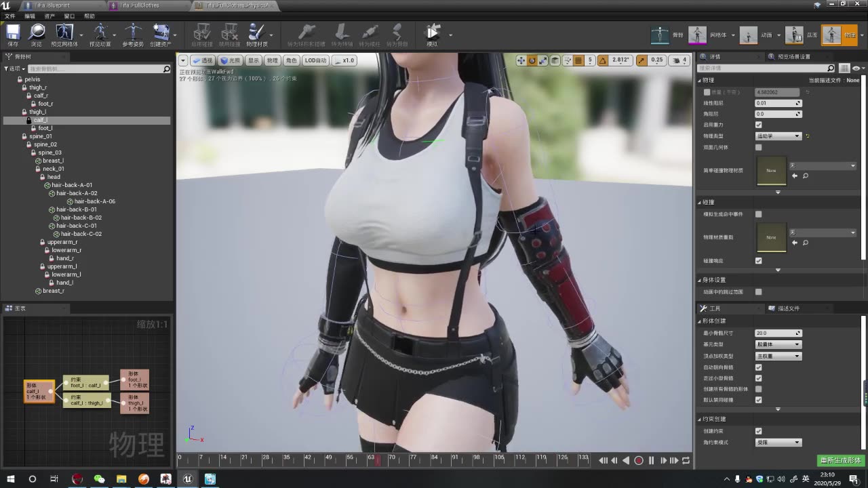Toggle 创建所有骨骼的形体 checkbox
The image size is (868, 488).
click(758, 389)
